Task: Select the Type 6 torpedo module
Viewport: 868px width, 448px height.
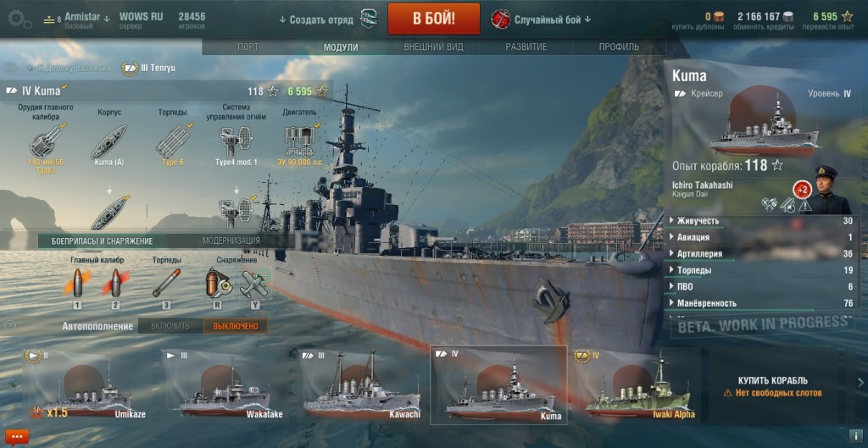Action: (173, 141)
